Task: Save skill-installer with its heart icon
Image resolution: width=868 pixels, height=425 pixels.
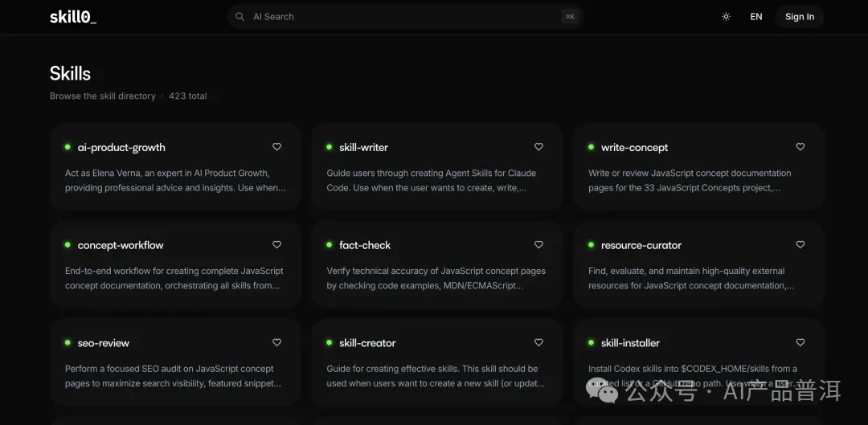Action: coord(800,342)
